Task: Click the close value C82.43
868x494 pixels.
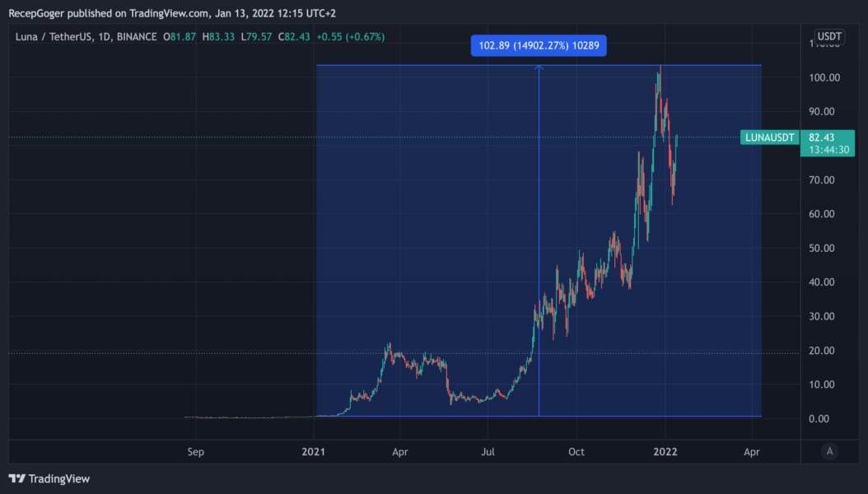Action: [294, 37]
